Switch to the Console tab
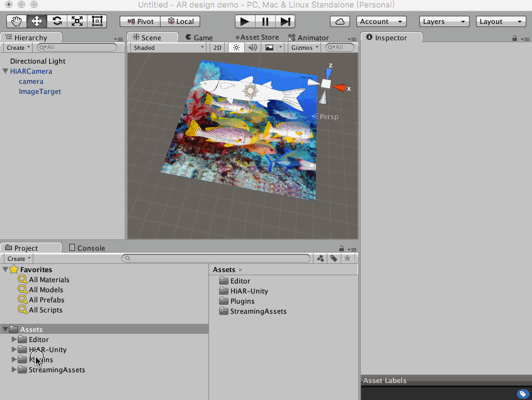The width and height of the screenshot is (532, 400). coord(87,248)
